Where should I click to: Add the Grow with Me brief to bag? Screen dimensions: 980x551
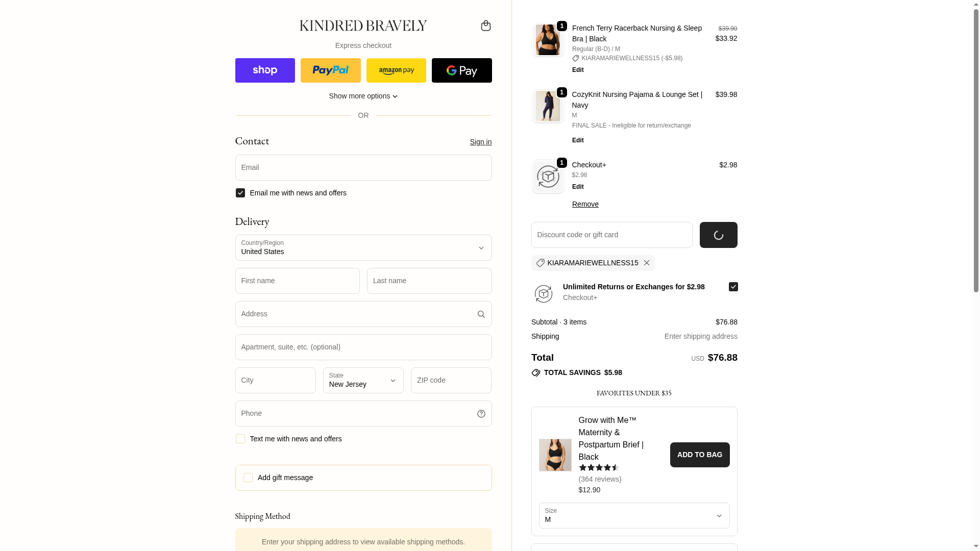[x=699, y=455]
